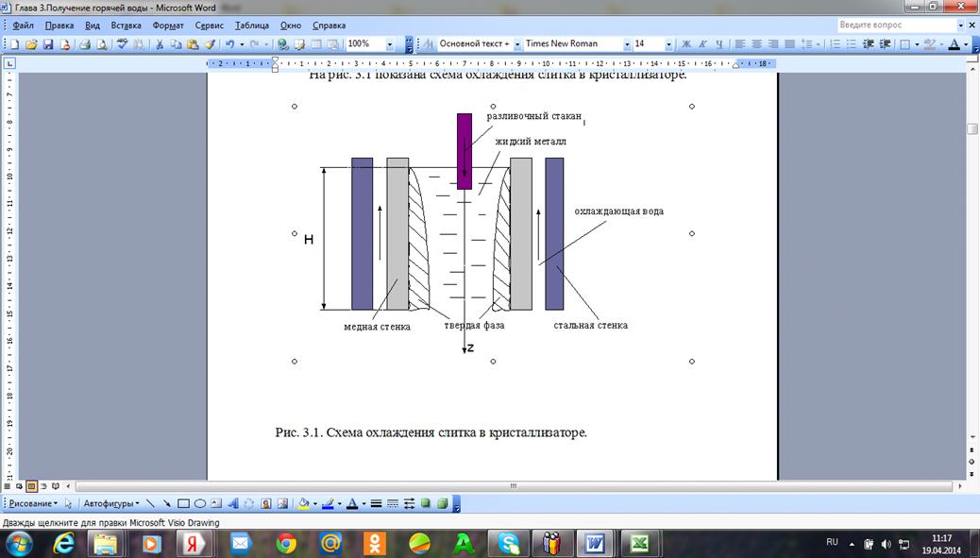
Task: Open the Вставка menu
Action: pyautogui.click(x=126, y=25)
